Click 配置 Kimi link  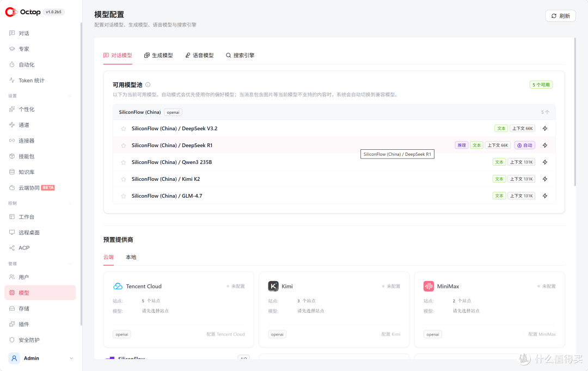[391, 334]
